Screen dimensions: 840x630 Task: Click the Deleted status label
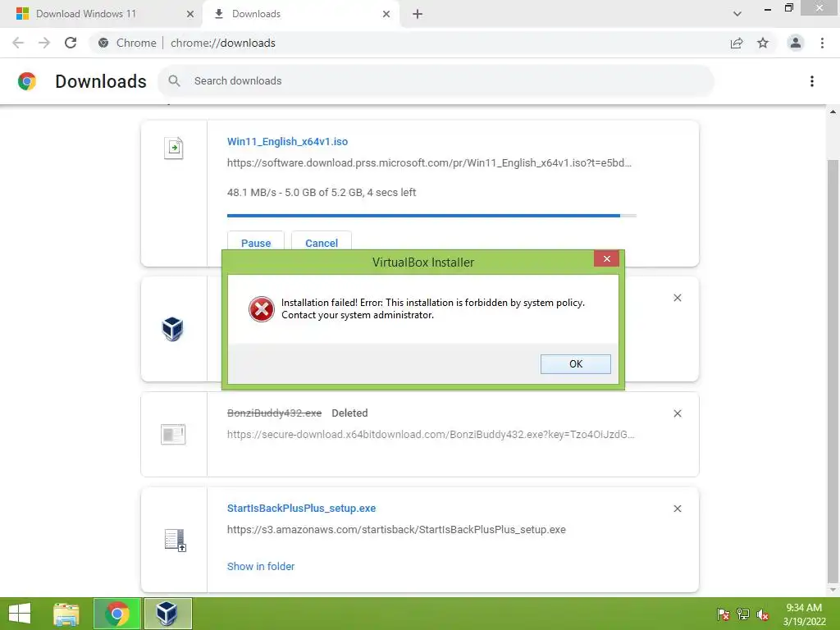[349, 413]
